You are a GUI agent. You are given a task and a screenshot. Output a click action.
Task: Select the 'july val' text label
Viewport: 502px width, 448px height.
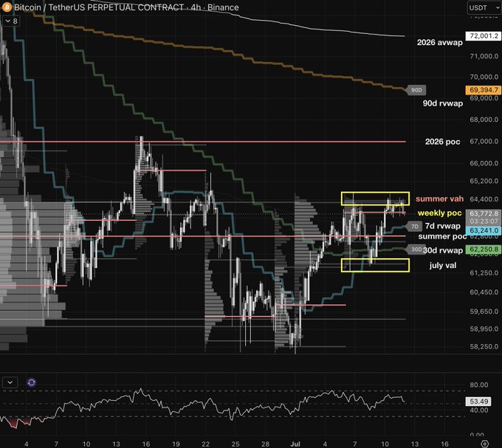[x=443, y=265]
